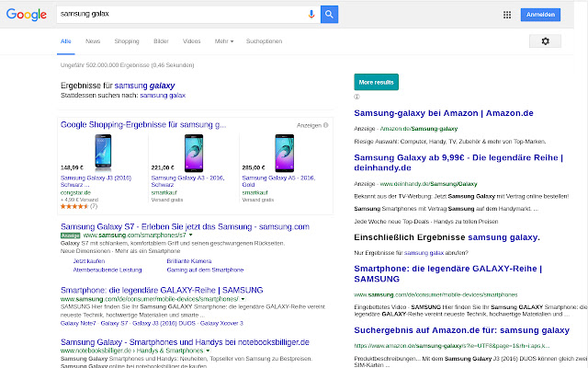This screenshot has height=368, width=588.
Task: Click Galaxy Xcover 3 sitelink
Action: [221, 323]
